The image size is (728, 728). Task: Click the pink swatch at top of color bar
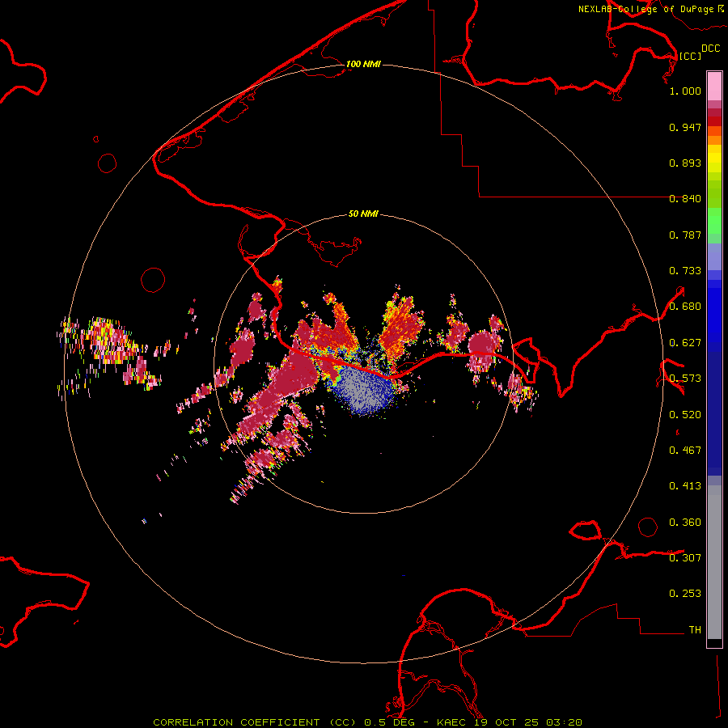[x=714, y=87]
